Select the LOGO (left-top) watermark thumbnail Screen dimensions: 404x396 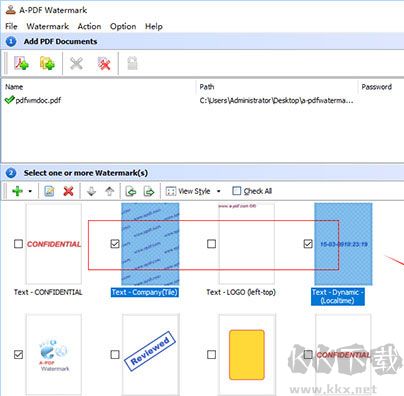pos(247,244)
